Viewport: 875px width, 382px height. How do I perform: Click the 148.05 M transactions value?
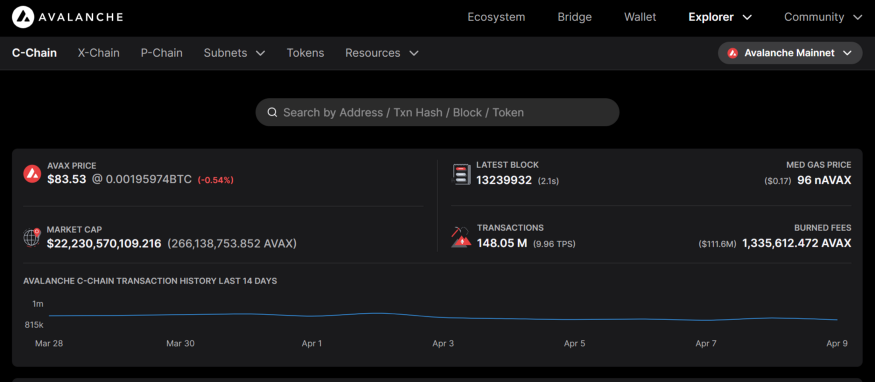point(502,244)
